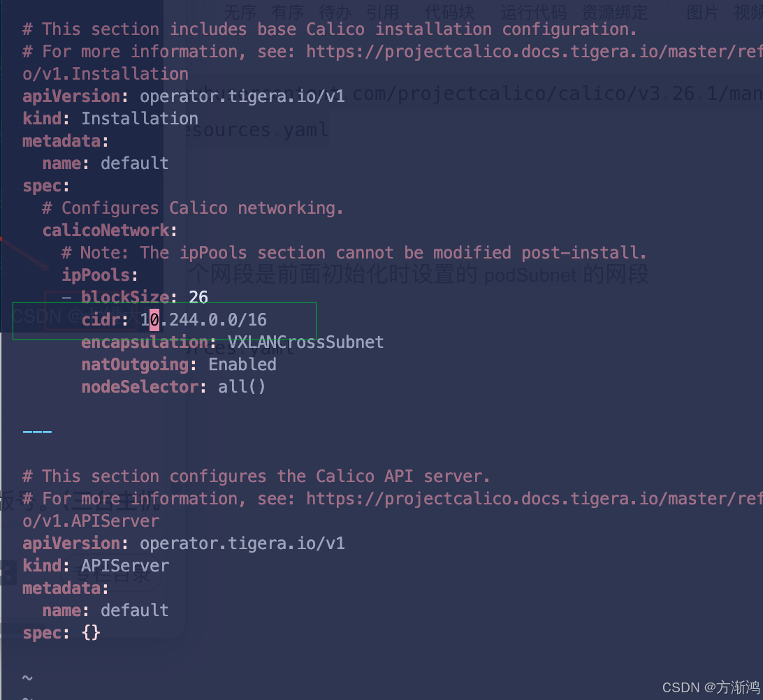The image size is (763, 700).
Task: Click the calicoNetwork key
Action: point(110,231)
